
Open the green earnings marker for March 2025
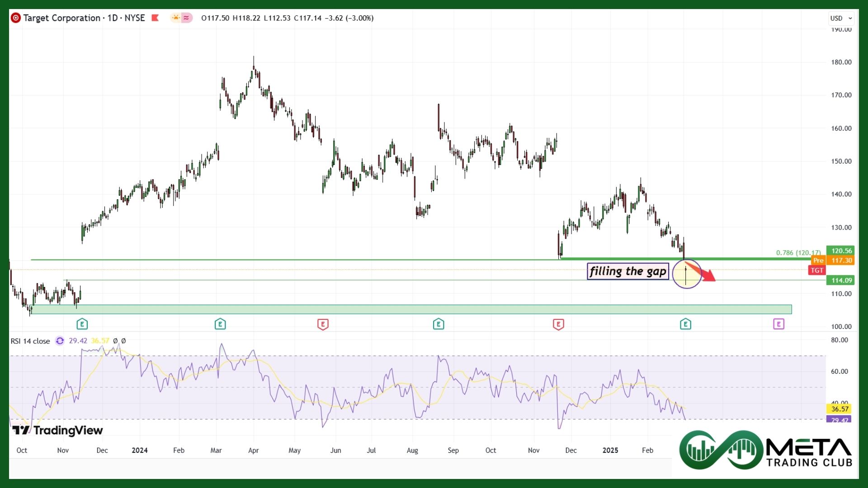point(685,324)
